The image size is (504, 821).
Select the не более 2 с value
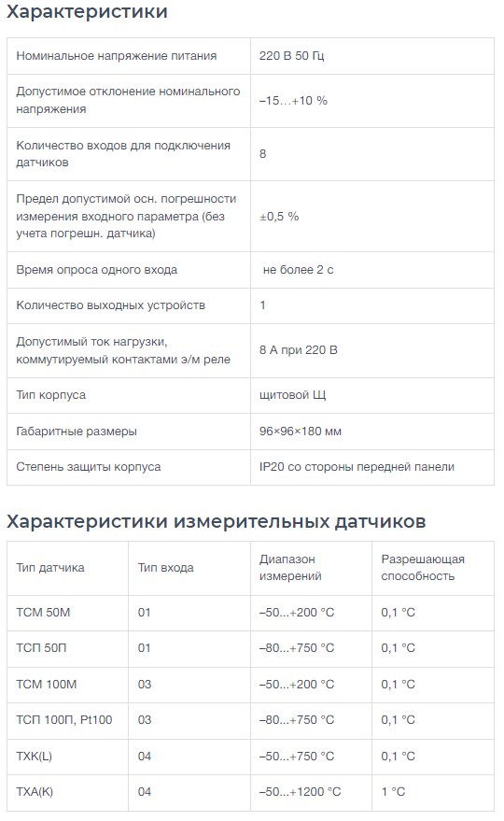pos(298,270)
